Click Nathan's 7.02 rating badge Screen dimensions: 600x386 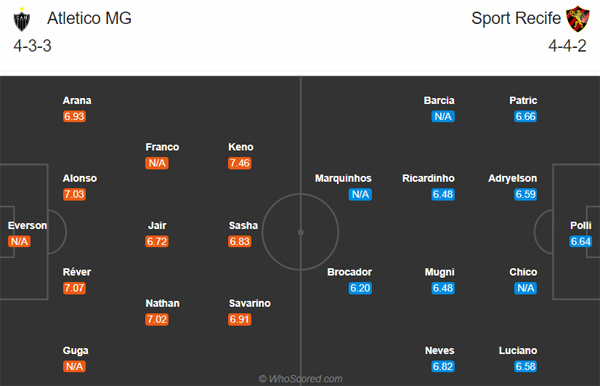pos(157,319)
